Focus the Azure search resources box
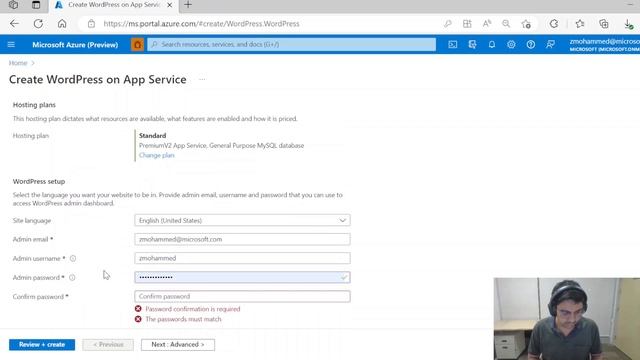This screenshot has height=360, width=640. point(291,44)
